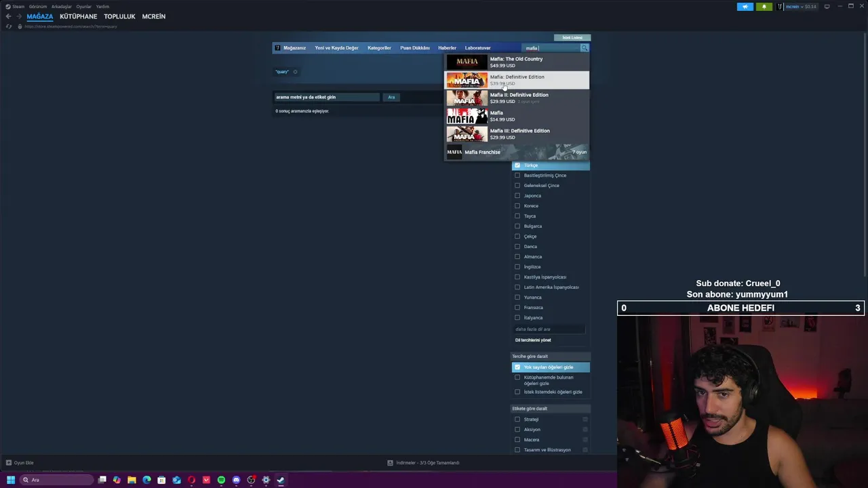Image resolution: width=868 pixels, height=488 pixels.
Task: Check the Basitleştirilmiş Çince filter
Action: coord(517,176)
